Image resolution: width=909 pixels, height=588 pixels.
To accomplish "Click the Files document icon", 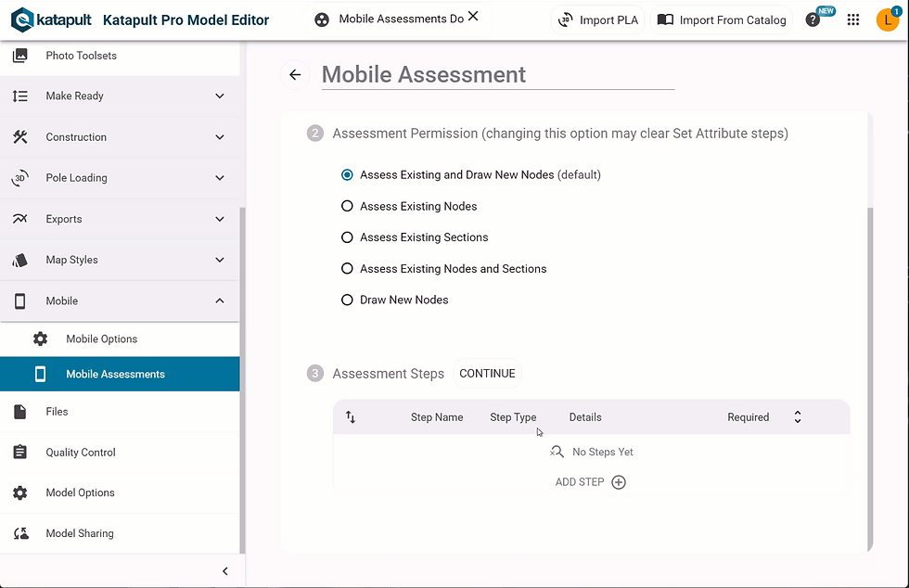I will click(19, 412).
